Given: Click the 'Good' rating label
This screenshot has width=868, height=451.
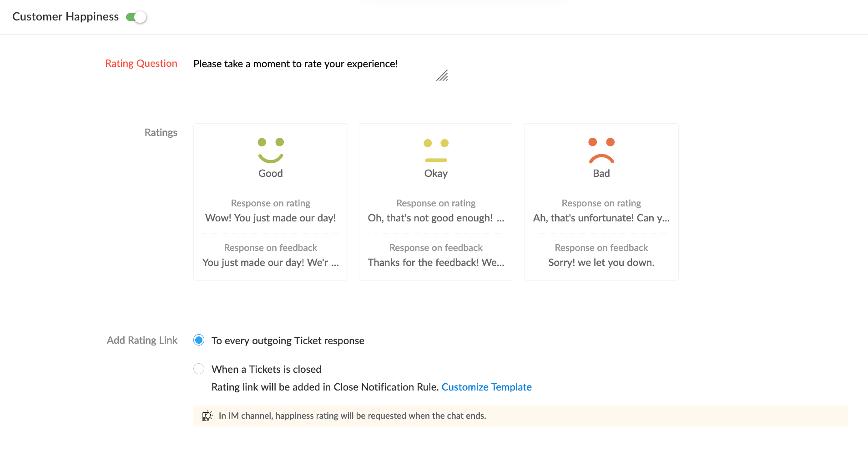Looking at the screenshot, I should pos(271,173).
